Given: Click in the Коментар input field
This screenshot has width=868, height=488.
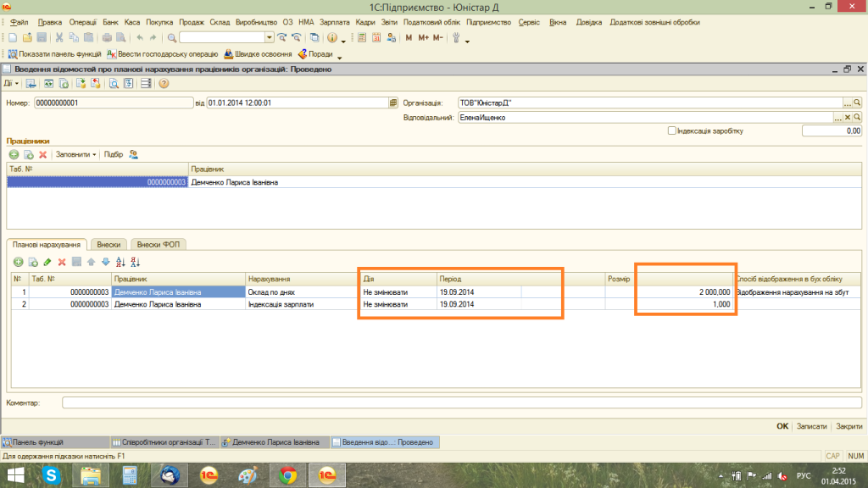Looking at the screenshot, I should point(462,402).
